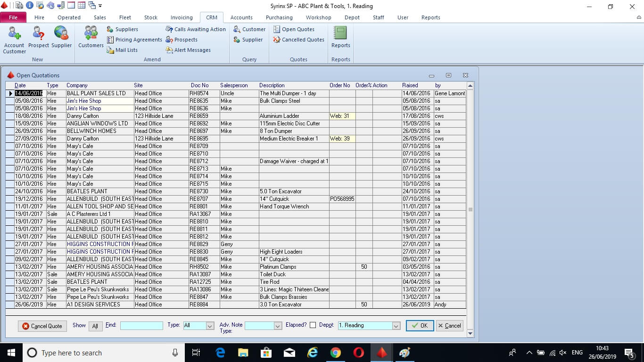Open File Explorer from the taskbar
Screen dimensions: 644x362
[x=243, y=353]
